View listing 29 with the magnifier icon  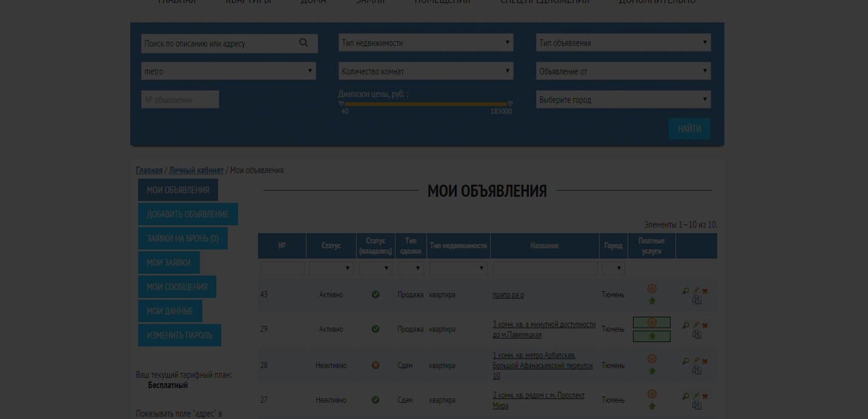click(x=686, y=325)
